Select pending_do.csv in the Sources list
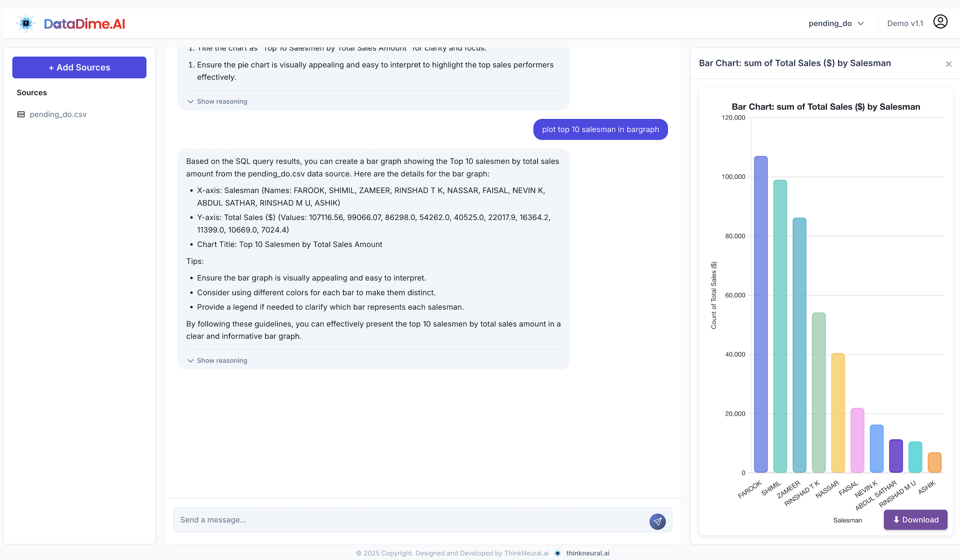 (58, 114)
